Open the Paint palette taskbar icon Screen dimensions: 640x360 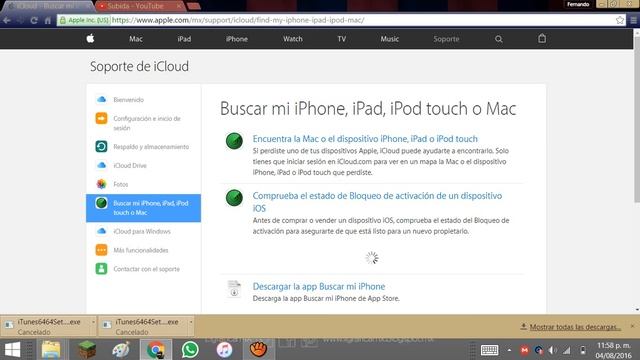coord(121,350)
